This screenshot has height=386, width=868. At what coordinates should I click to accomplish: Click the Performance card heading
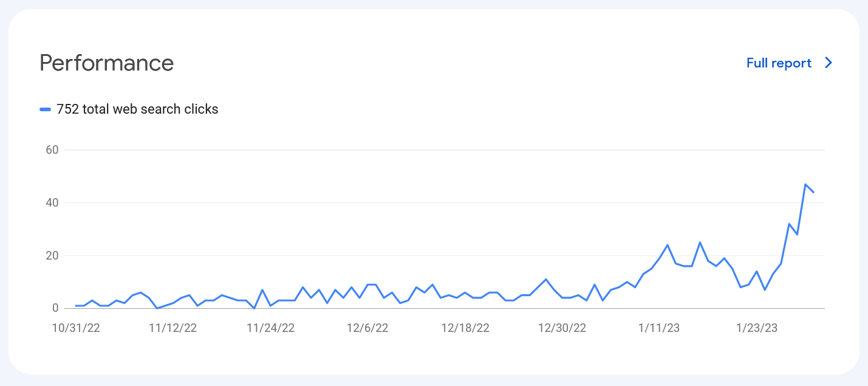pos(107,63)
